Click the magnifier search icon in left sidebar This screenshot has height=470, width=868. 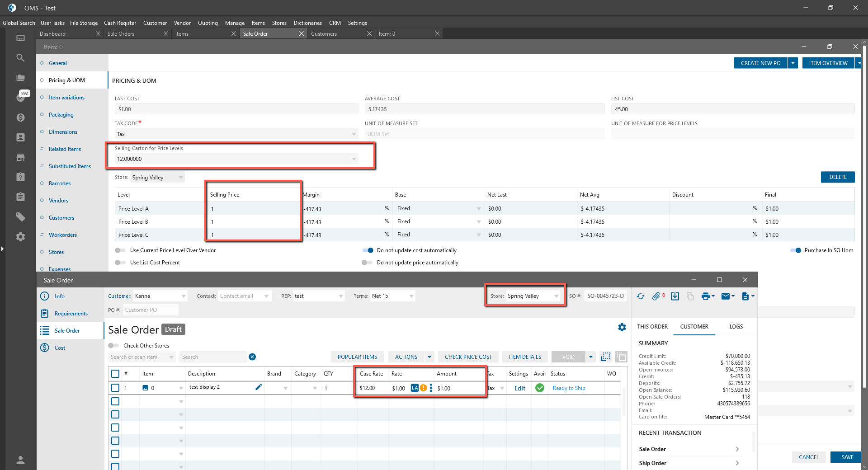click(20, 58)
